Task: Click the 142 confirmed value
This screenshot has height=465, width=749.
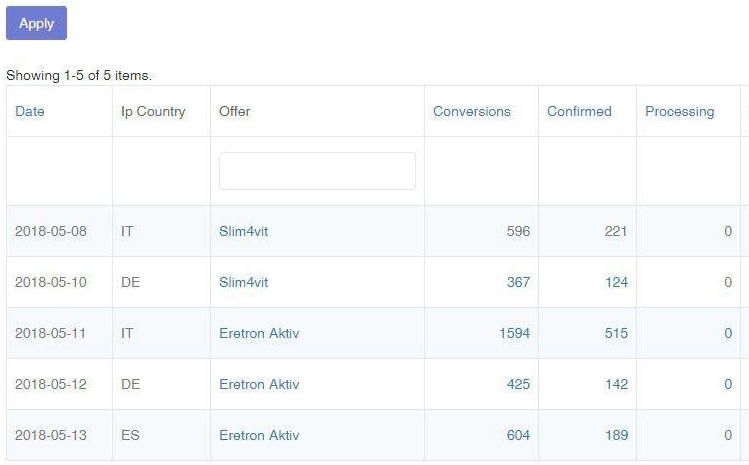Action: coord(616,384)
